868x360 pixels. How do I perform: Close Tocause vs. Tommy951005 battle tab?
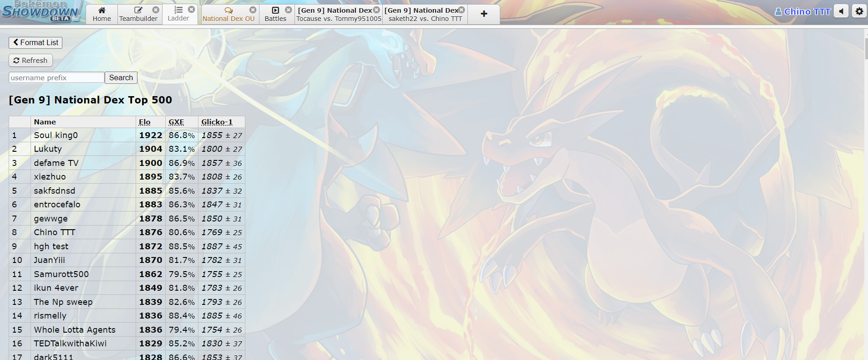coord(376,10)
